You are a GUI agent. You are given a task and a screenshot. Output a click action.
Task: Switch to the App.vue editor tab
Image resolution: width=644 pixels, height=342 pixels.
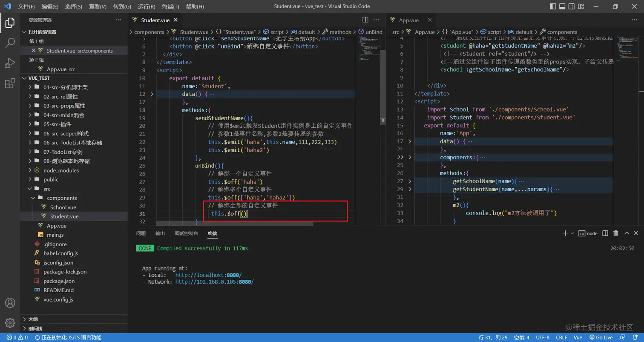pos(408,20)
